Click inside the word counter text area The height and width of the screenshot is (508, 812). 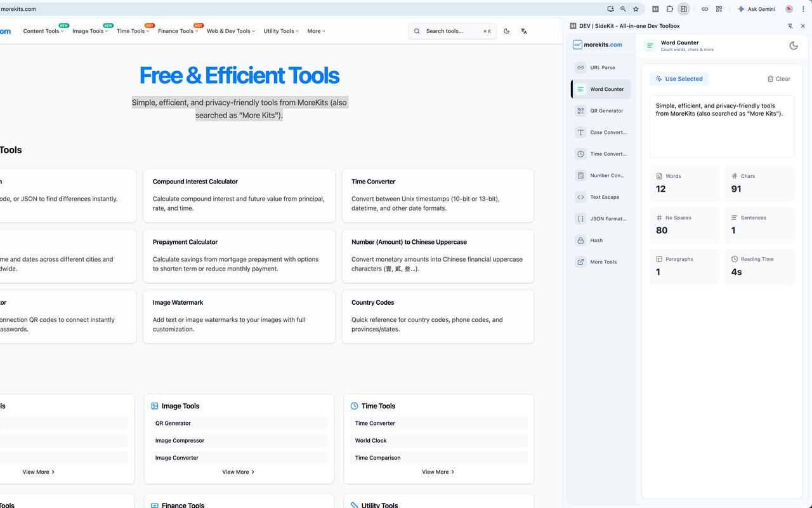(x=722, y=126)
